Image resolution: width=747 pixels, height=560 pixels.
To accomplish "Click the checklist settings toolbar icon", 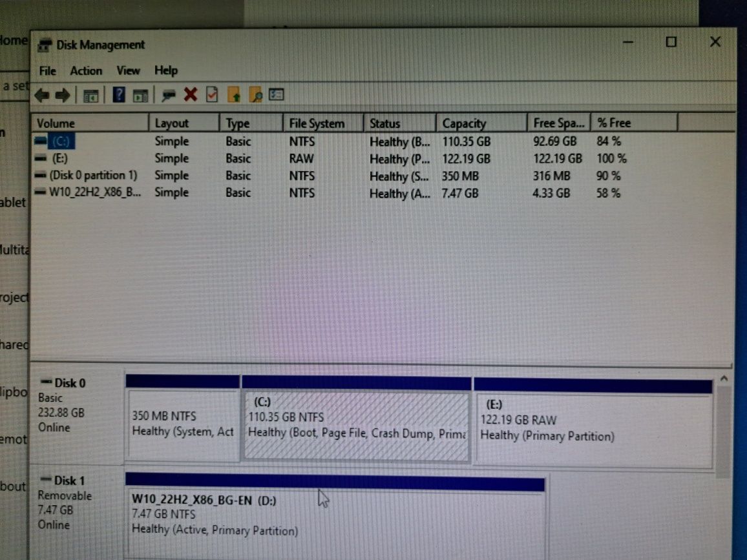I will pyautogui.click(x=277, y=94).
